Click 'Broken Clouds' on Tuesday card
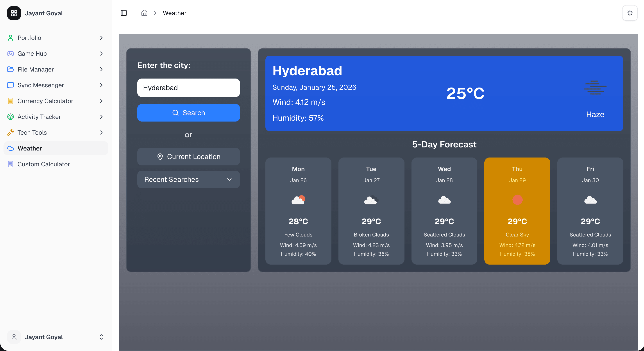Screen dimensions: 644x351 (371, 235)
